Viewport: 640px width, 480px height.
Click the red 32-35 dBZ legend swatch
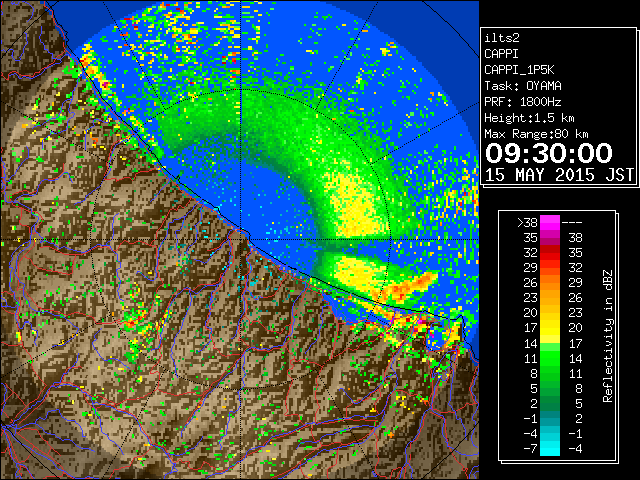point(550,253)
